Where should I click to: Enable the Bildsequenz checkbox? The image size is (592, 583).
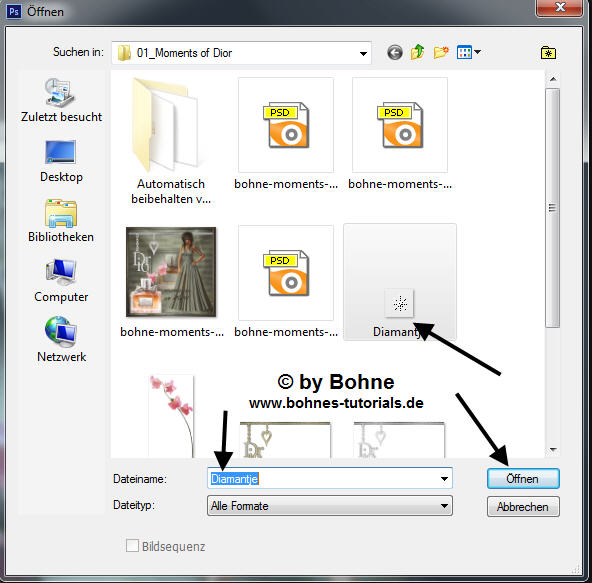tap(132, 545)
